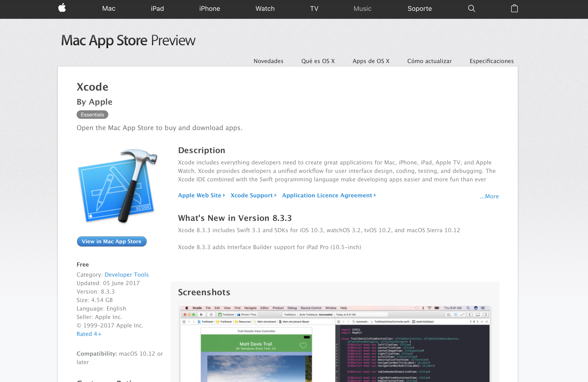Click the © 1999-2017 Apple Inc. text

pyautogui.click(x=110, y=325)
